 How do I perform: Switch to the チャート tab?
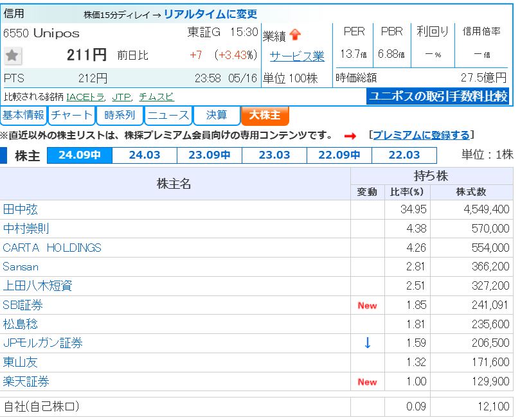(x=71, y=115)
